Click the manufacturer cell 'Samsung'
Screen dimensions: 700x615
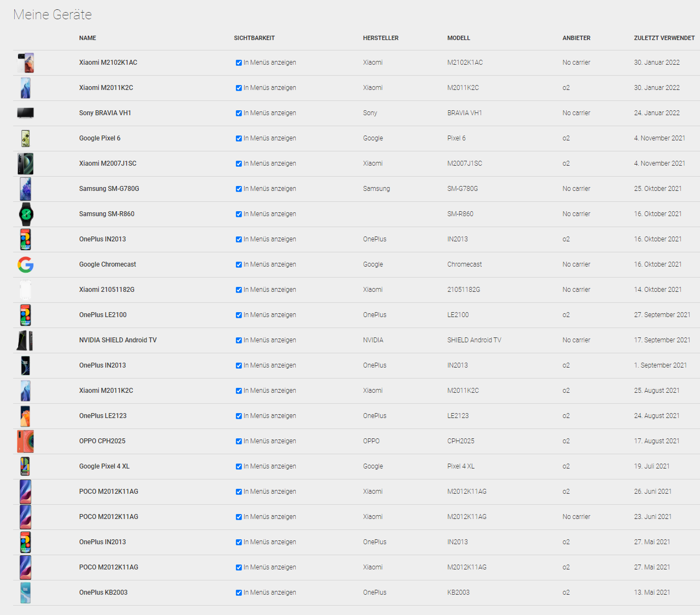pyautogui.click(x=376, y=189)
